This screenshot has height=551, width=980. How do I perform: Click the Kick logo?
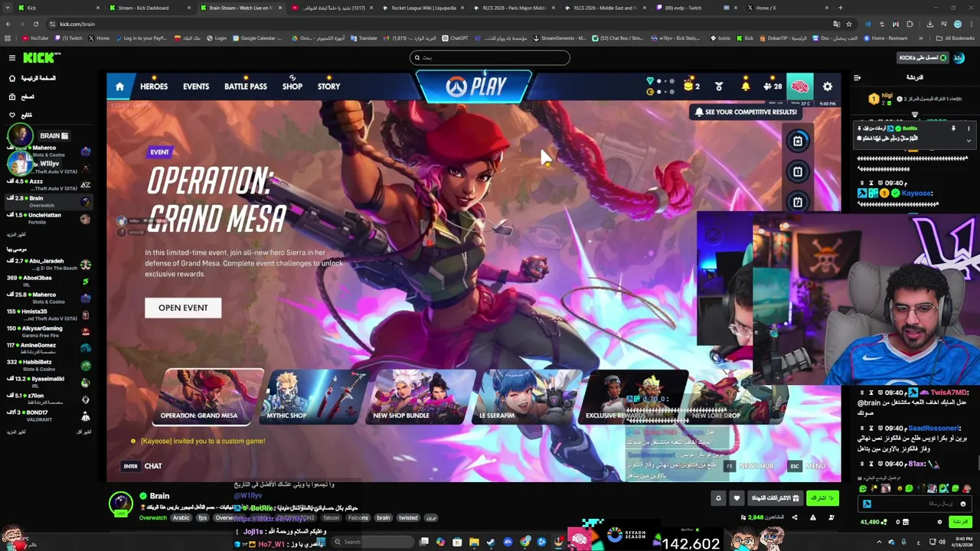tap(40, 57)
